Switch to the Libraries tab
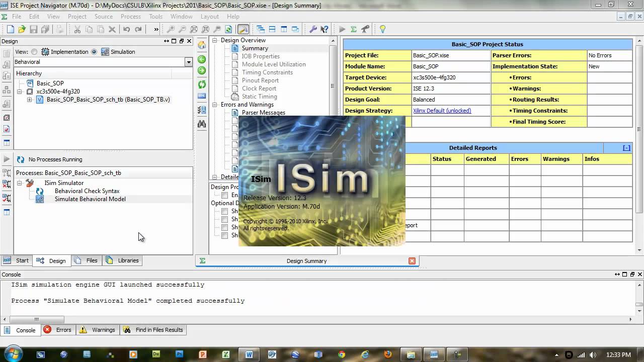Viewport: 644px width, 362px height. 122,260
